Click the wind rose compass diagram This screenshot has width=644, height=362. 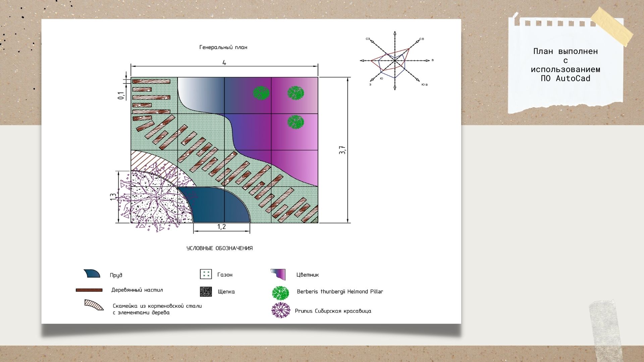[395, 61]
